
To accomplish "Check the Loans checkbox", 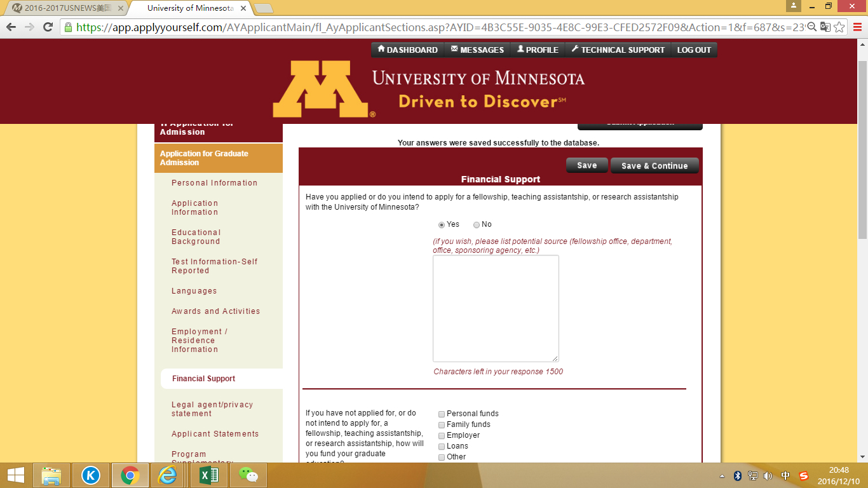I will tap(442, 447).
